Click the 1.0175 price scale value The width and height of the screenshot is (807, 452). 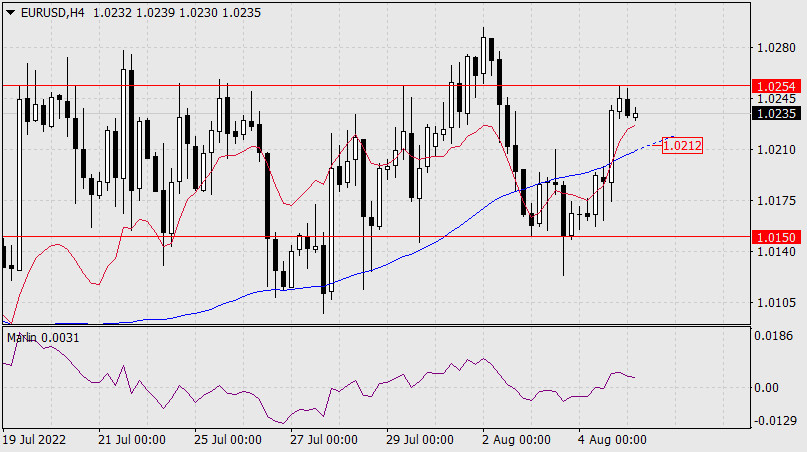point(776,200)
